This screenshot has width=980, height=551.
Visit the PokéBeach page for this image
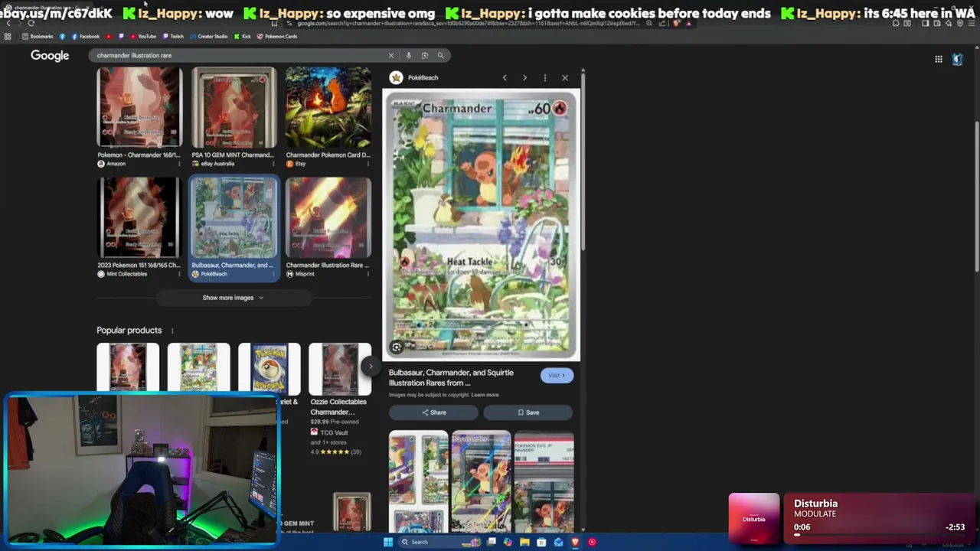click(557, 375)
